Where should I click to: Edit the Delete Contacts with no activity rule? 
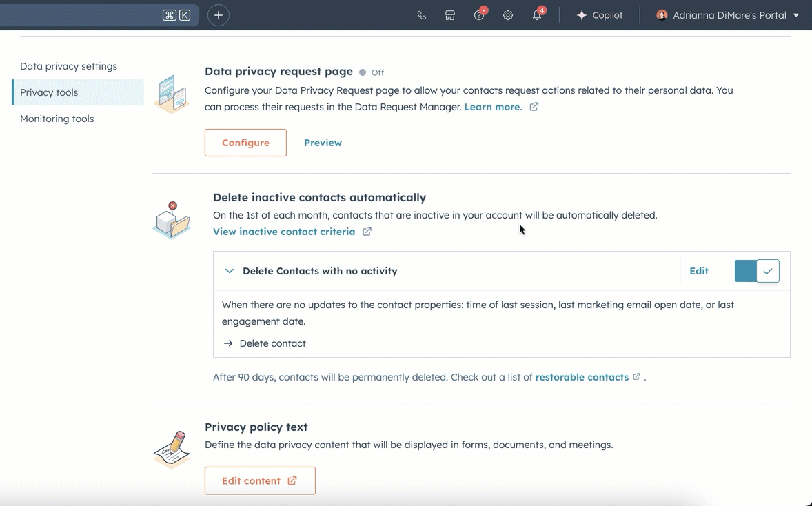698,270
